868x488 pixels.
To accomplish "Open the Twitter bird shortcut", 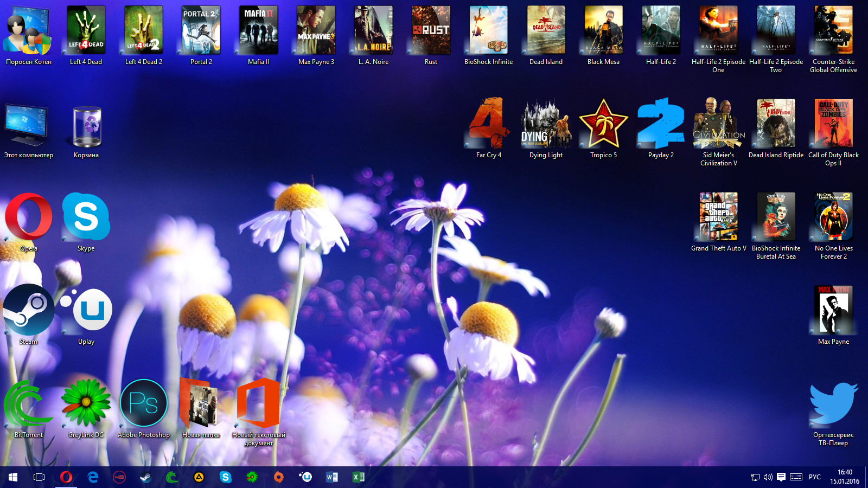I will (x=833, y=403).
